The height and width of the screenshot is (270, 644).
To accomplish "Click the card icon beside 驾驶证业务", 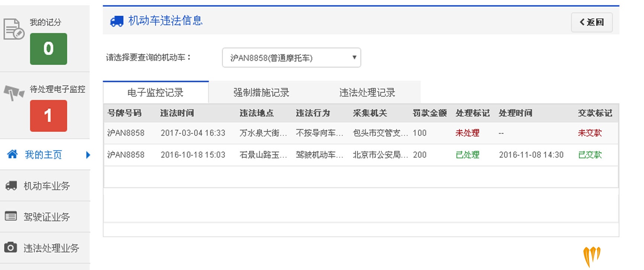I will coord(11,216).
